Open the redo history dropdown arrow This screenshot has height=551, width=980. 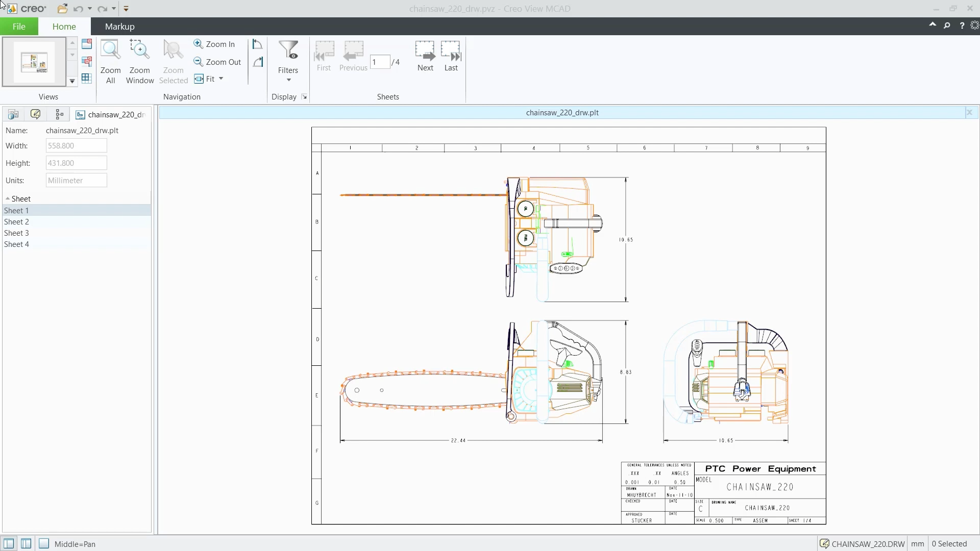click(114, 9)
